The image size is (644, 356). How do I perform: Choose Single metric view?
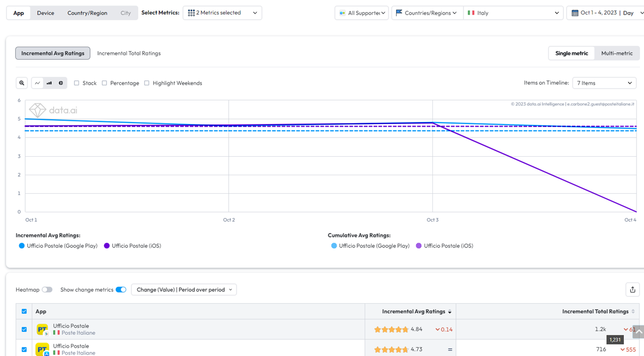pyautogui.click(x=572, y=53)
